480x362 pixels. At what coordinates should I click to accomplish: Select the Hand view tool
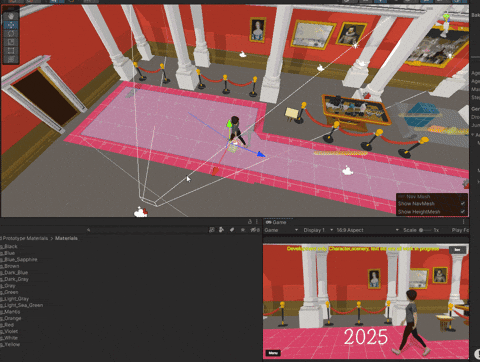pyautogui.click(x=11, y=16)
